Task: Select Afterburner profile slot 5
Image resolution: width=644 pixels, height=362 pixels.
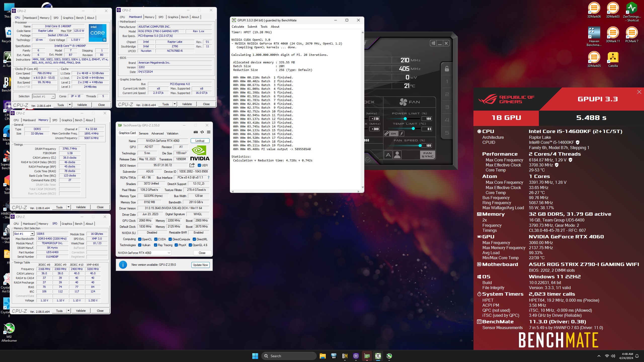Action: (447, 133)
